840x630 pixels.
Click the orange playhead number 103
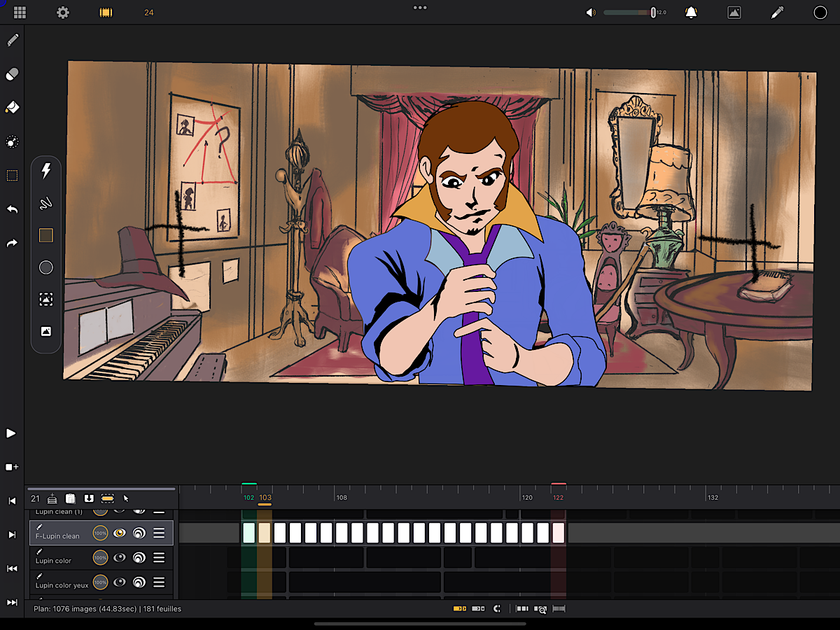coord(265,498)
